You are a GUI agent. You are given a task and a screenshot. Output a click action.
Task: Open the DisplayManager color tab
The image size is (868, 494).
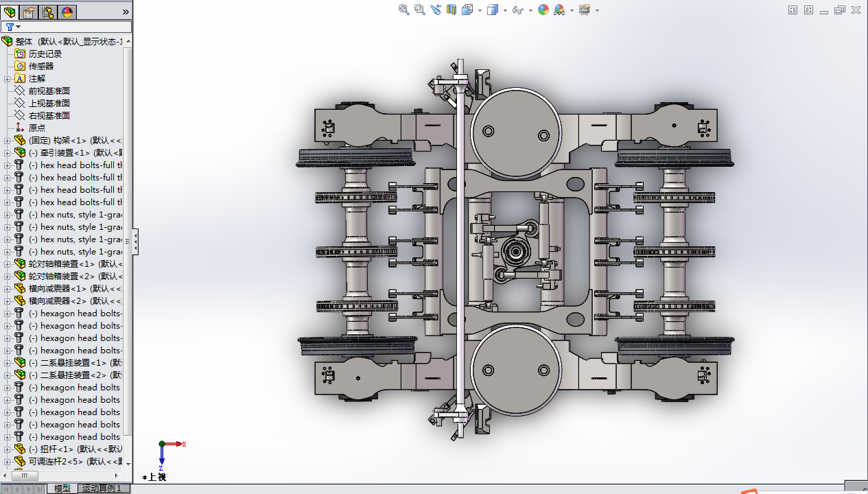[67, 12]
